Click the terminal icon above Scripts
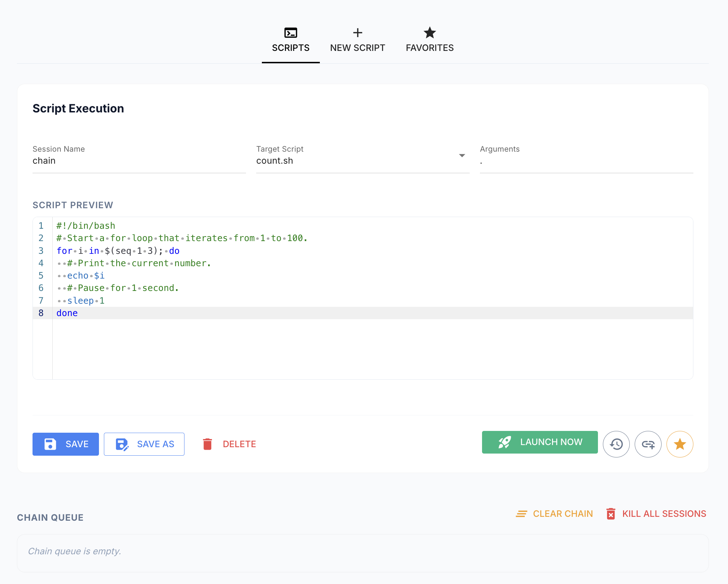 coord(290,33)
